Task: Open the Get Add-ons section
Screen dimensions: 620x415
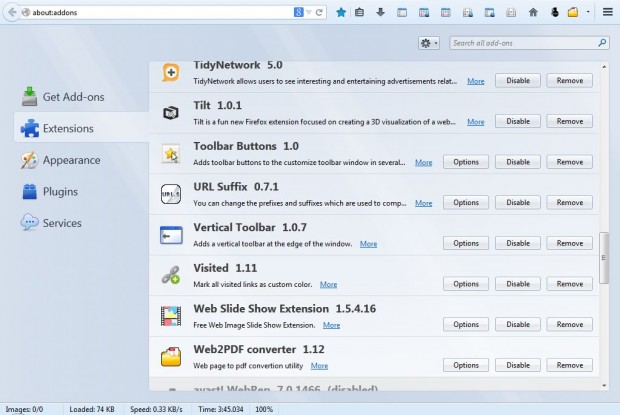Action: 63,97
